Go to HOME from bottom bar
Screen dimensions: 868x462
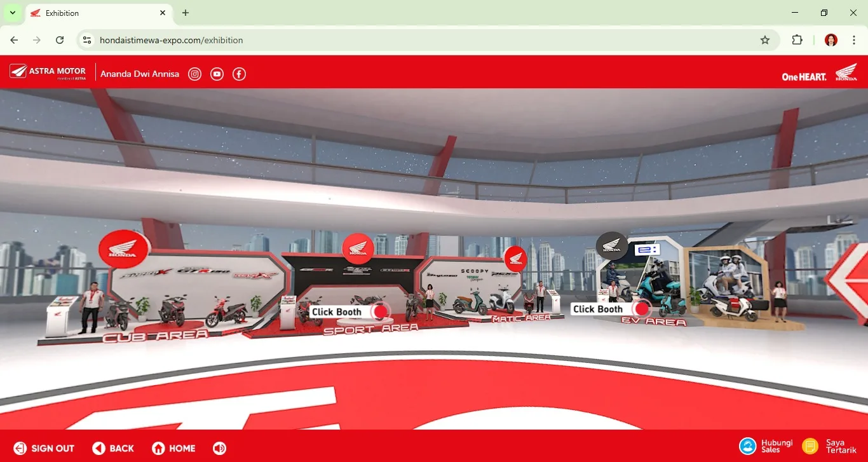click(x=174, y=448)
